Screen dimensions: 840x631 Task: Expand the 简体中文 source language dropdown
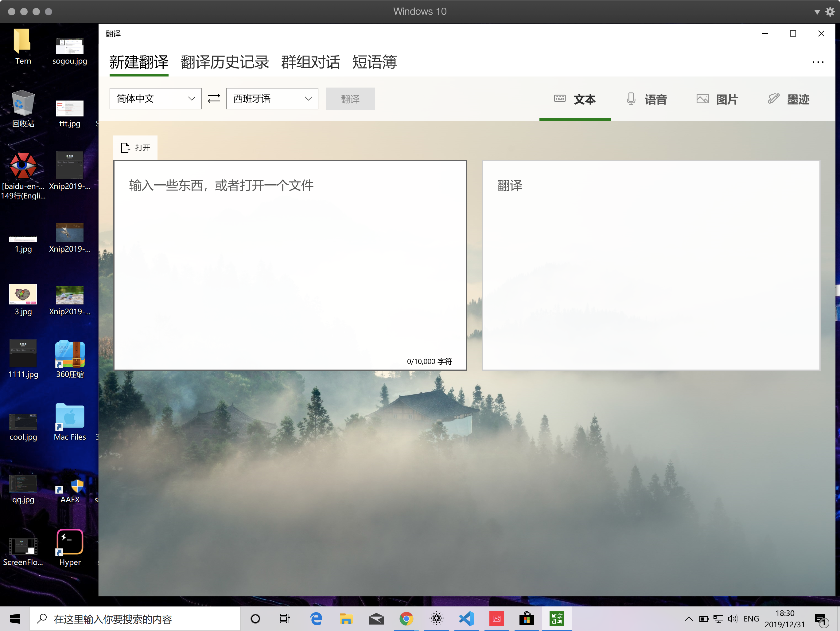(x=155, y=99)
